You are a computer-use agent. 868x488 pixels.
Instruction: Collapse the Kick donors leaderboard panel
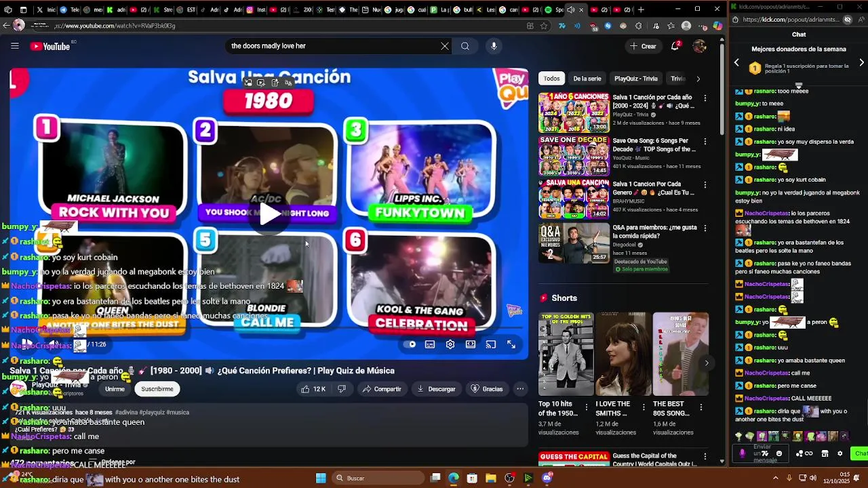799,86
